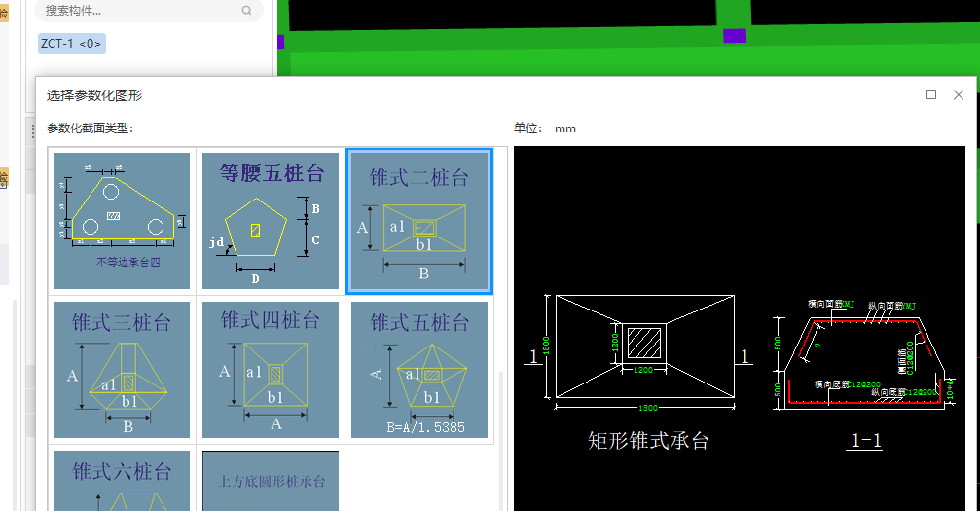This screenshot has width=980, height=511.
Task: Click the 横向底筋 C12@200 value
Action: point(865,384)
